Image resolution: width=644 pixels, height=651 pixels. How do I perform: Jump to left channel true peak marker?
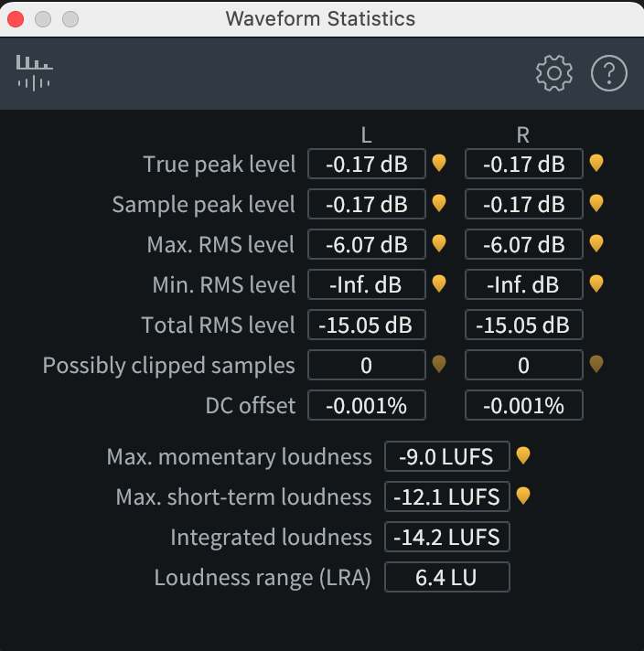click(x=439, y=163)
